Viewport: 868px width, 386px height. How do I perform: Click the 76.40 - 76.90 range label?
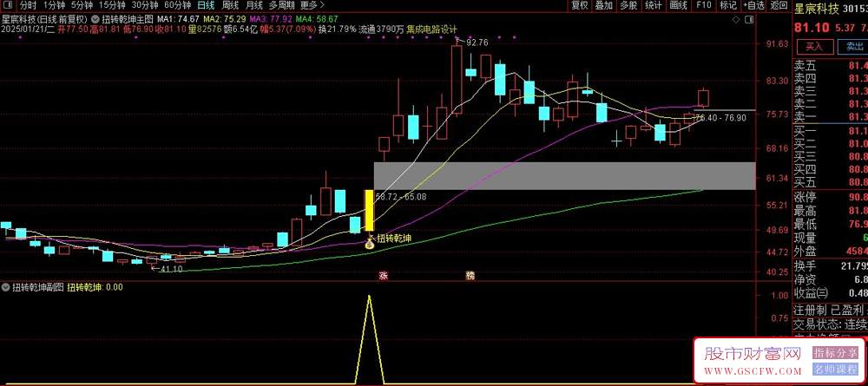coord(721,118)
